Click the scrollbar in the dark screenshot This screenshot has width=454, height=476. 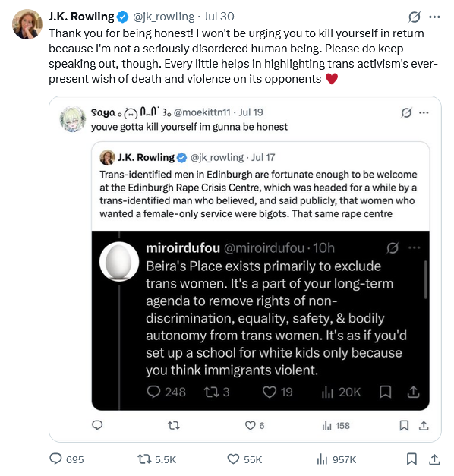click(x=425, y=279)
